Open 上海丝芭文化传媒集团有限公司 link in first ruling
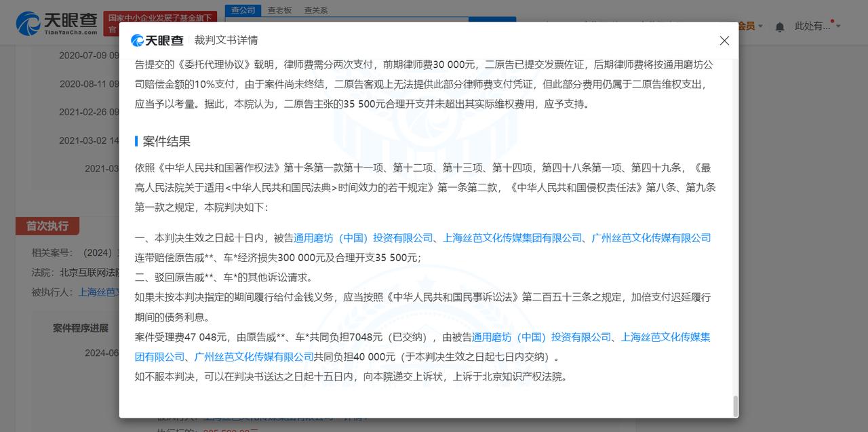Viewport: 868px width, 432px height. click(513, 238)
